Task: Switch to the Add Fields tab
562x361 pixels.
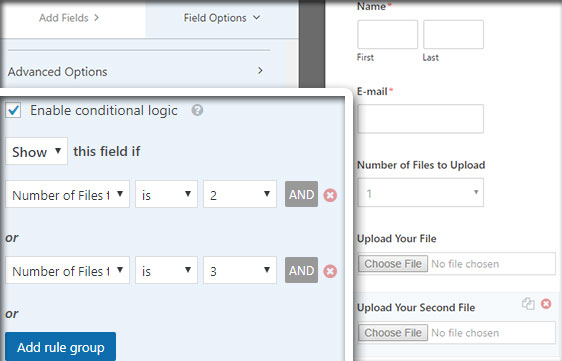Action: [x=69, y=18]
